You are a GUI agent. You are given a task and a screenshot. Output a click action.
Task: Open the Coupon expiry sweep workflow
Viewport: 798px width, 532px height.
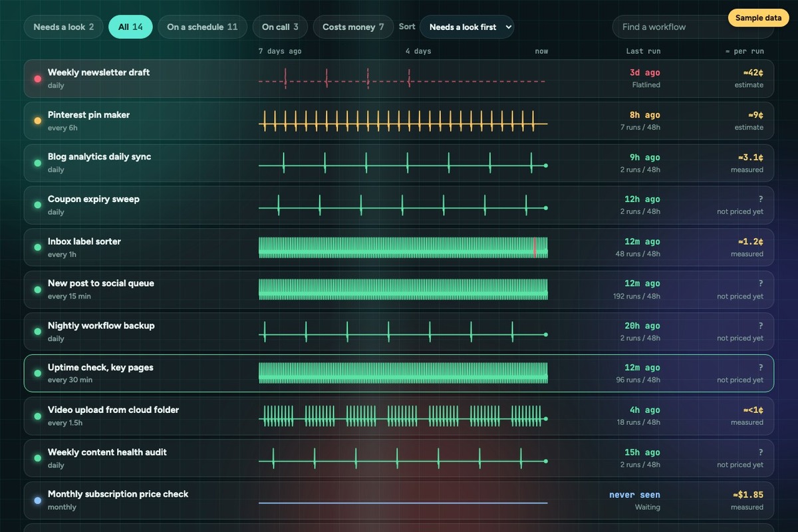[399, 205]
